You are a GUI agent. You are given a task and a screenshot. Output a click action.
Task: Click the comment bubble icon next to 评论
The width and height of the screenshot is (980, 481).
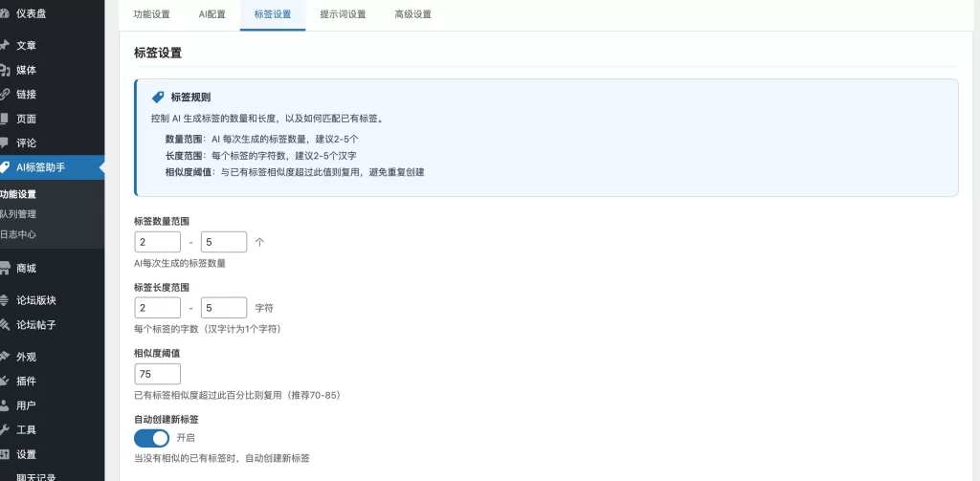(4, 142)
